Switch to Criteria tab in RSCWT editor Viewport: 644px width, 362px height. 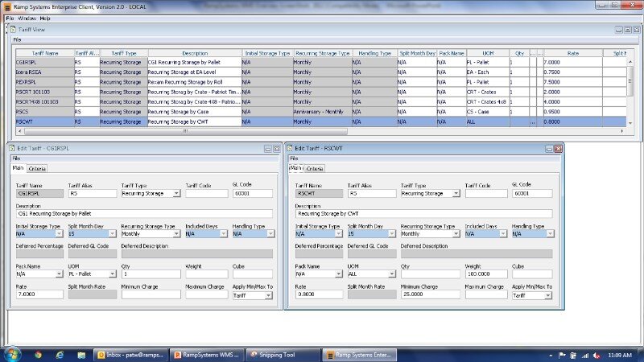(x=315, y=169)
